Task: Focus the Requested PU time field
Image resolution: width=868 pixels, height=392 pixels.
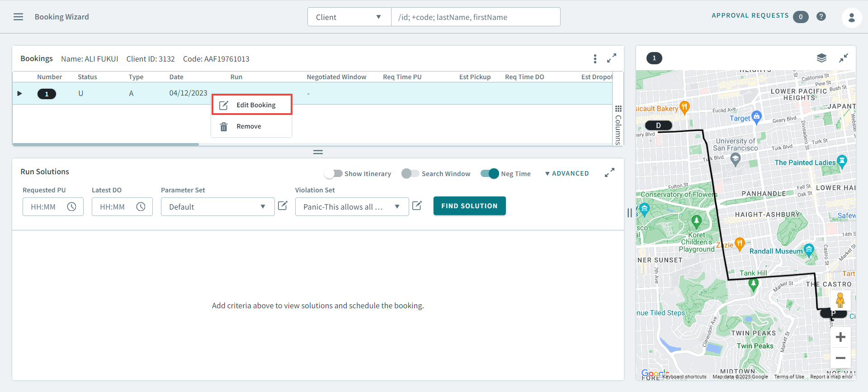Action: coord(53,207)
